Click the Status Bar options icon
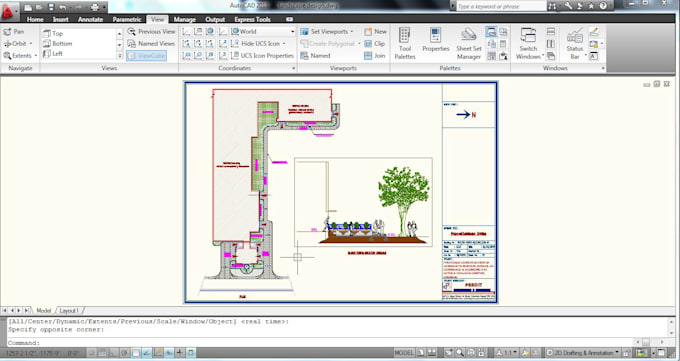This screenshot has width=680, height=361. point(575,43)
